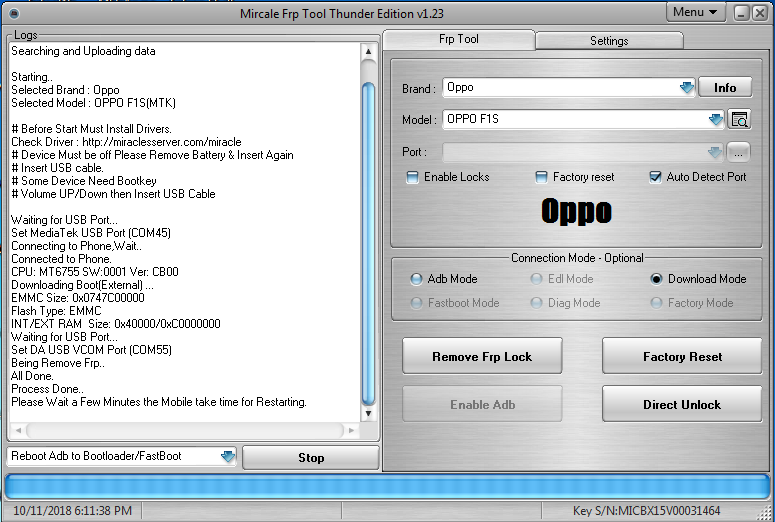Select the Edl Mode radio button
Viewport: 775px width, 522px height.
pyautogui.click(x=536, y=279)
